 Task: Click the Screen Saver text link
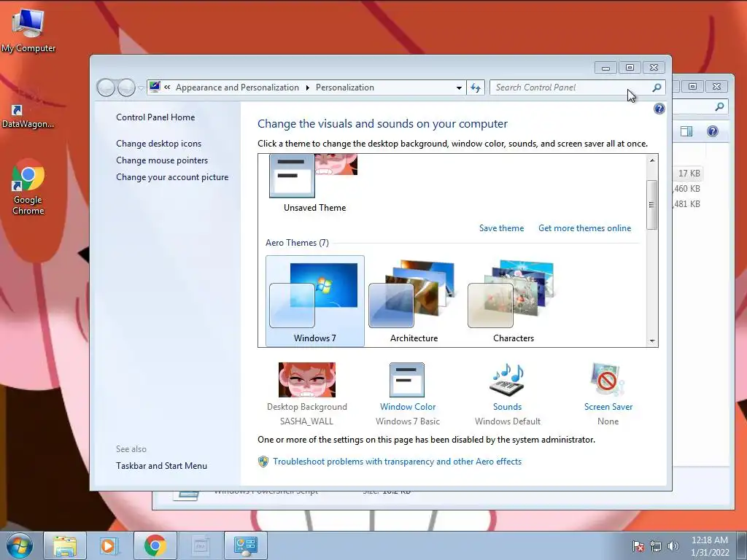click(x=608, y=407)
